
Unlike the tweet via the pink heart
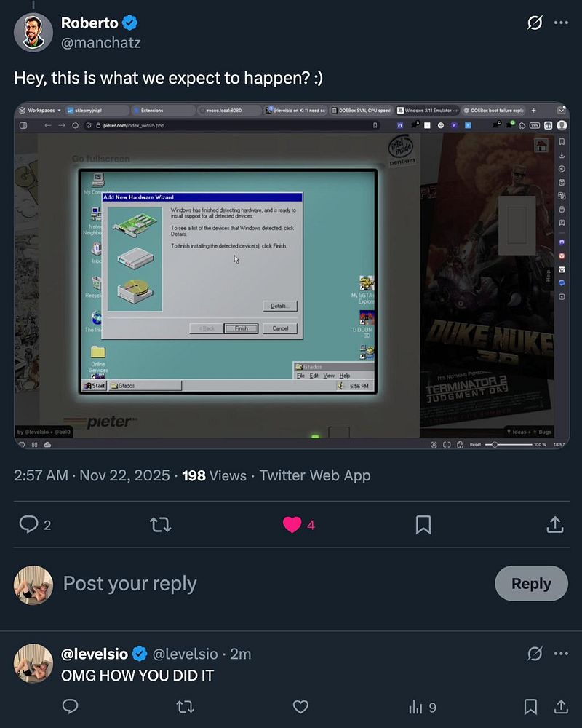point(292,525)
